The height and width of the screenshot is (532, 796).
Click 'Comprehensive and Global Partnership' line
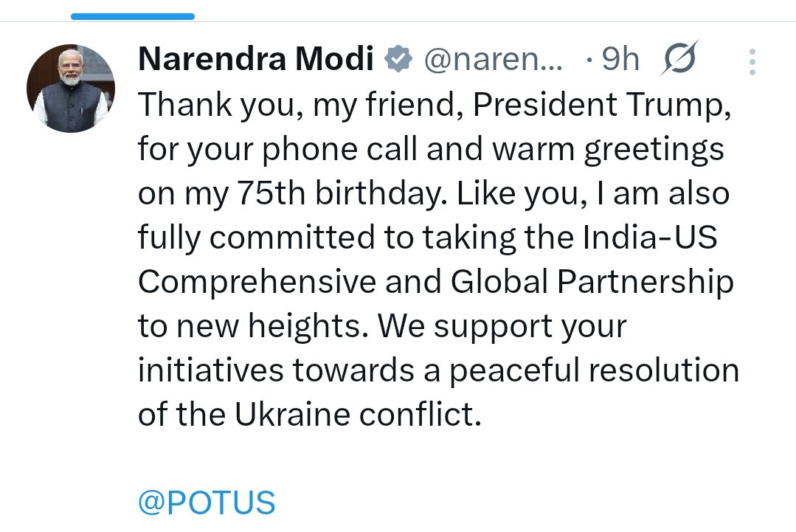[435, 283]
